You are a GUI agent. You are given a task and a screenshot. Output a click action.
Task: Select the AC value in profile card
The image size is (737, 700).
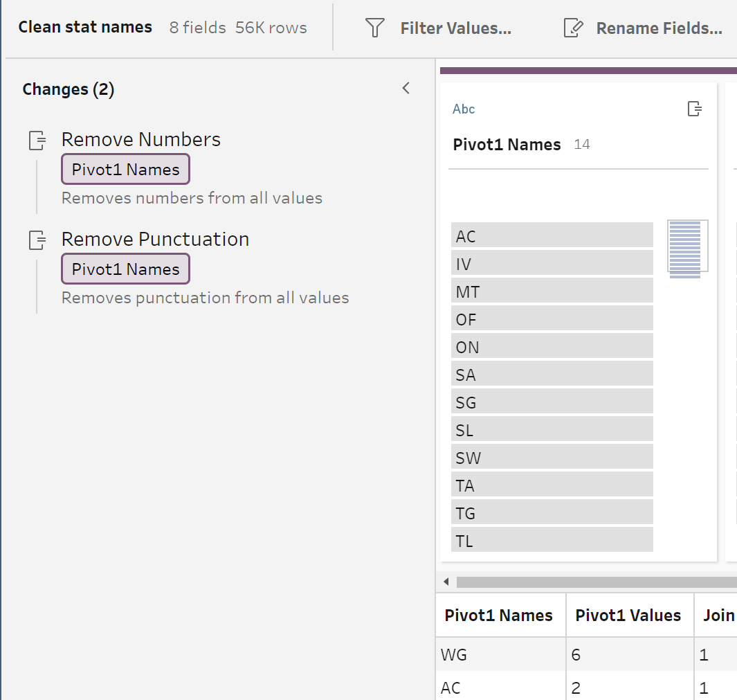click(x=552, y=236)
